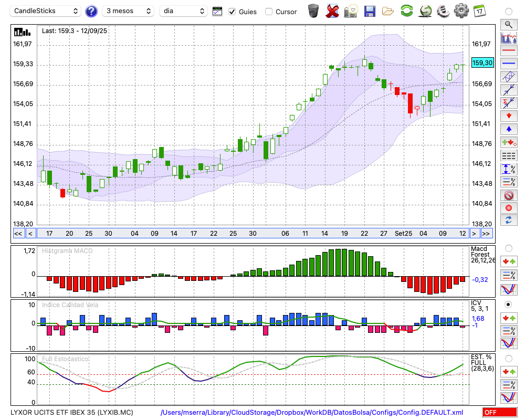
Task: Click the 'Last: 159,3 - 12/09/25' text
Action: [75, 31]
